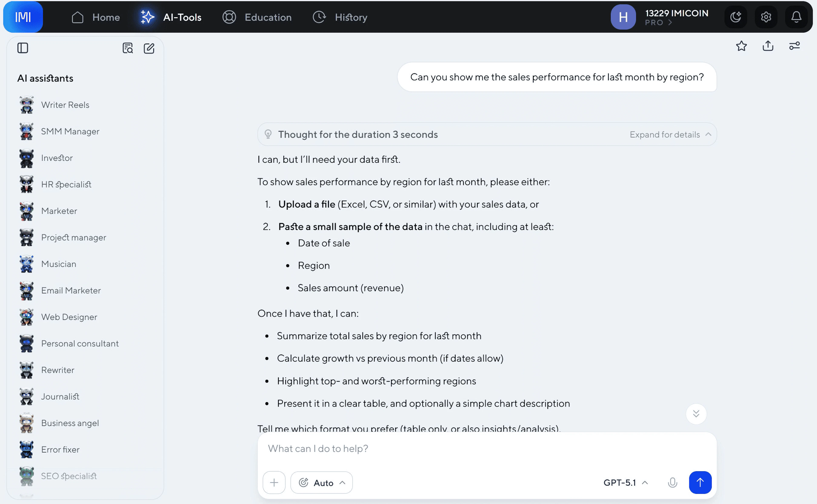The width and height of the screenshot is (817, 504).
Task: Open the Auto mode dropdown
Action: point(321,482)
